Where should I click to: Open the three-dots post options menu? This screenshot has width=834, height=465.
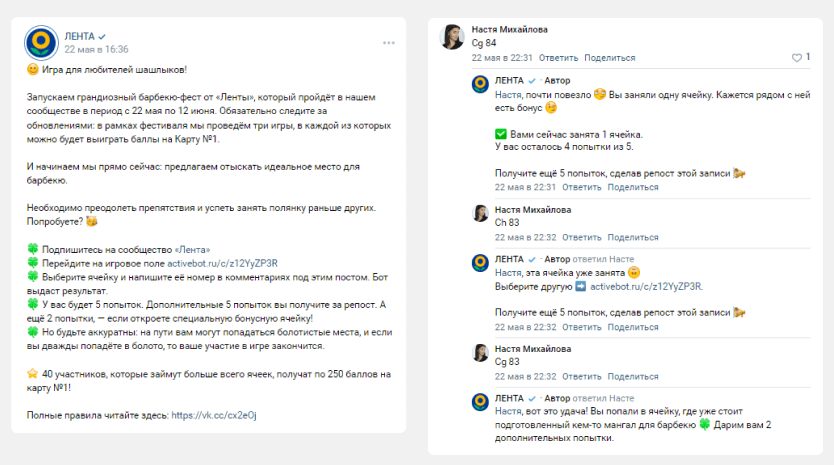389,43
